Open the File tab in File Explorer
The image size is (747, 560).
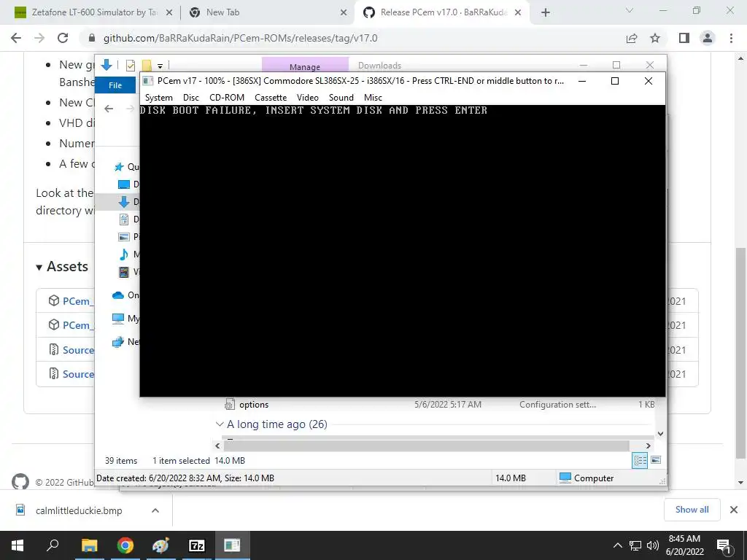pyautogui.click(x=115, y=85)
